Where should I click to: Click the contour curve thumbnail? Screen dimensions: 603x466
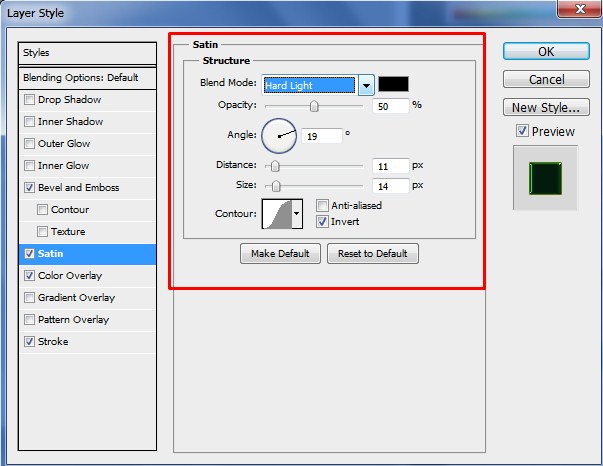click(277, 213)
